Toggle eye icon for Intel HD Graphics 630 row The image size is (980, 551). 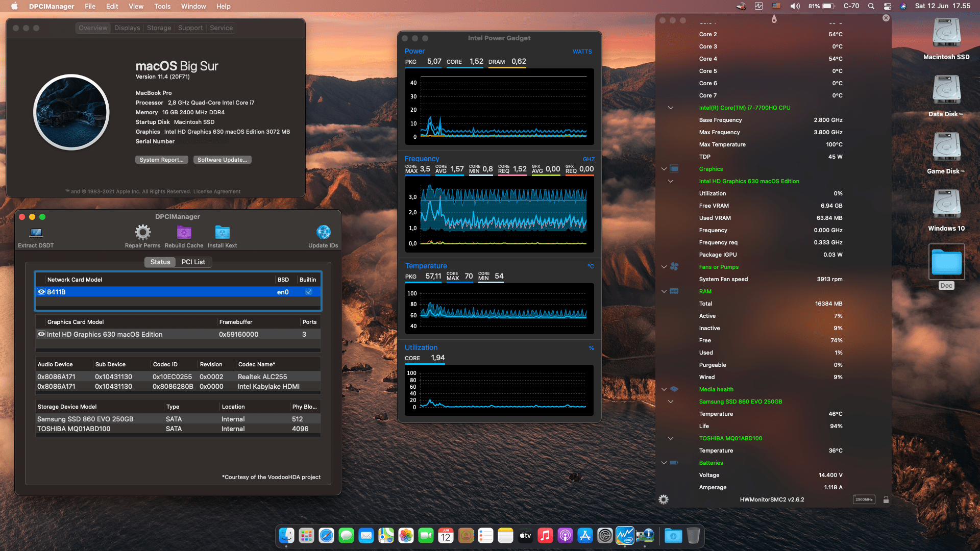(41, 334)
